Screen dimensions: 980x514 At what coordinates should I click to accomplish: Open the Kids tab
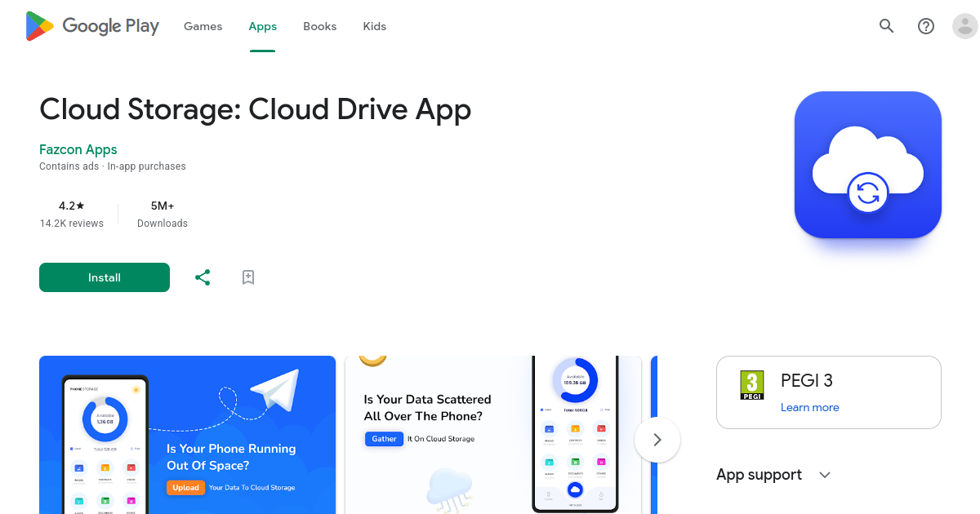375,26
